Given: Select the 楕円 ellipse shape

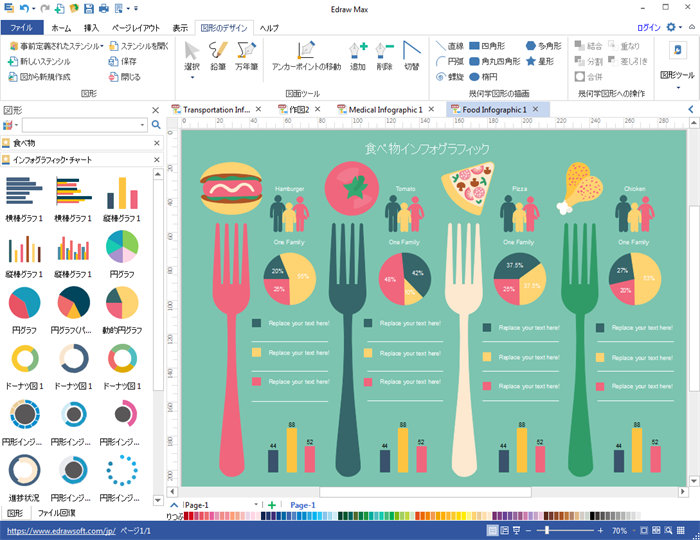Looking at the screenshot, I should pyautogui.click(x=483, y=77).
